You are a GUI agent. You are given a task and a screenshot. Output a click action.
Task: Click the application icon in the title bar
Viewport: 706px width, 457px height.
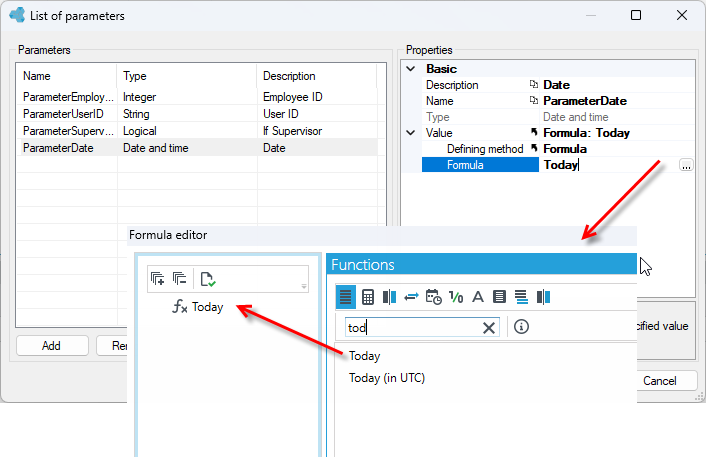(x=17, y=15)
